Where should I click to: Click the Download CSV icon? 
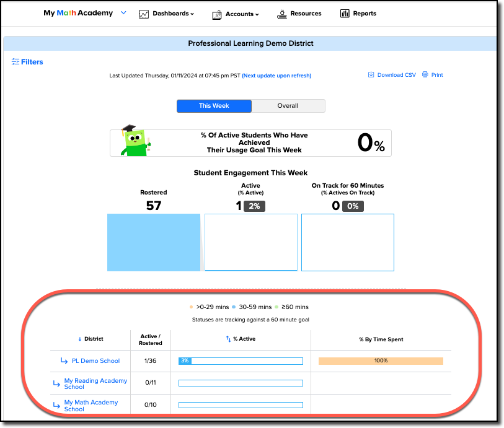(x=371, y=74)
